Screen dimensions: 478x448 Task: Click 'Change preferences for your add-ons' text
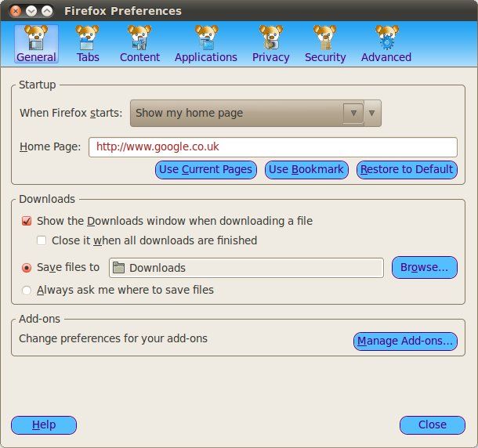tap(113, 338)
